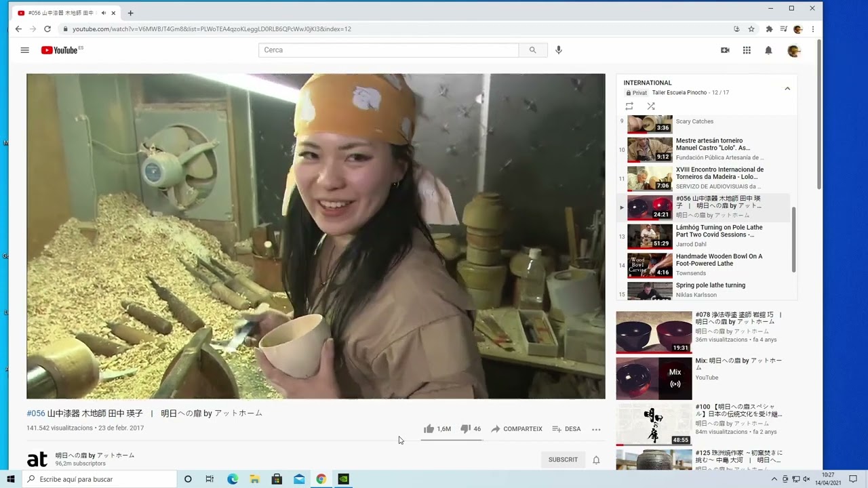Open YouTube notifications bell in header
The width and height of the screenshot is (868, 488).
click(768, 50)
